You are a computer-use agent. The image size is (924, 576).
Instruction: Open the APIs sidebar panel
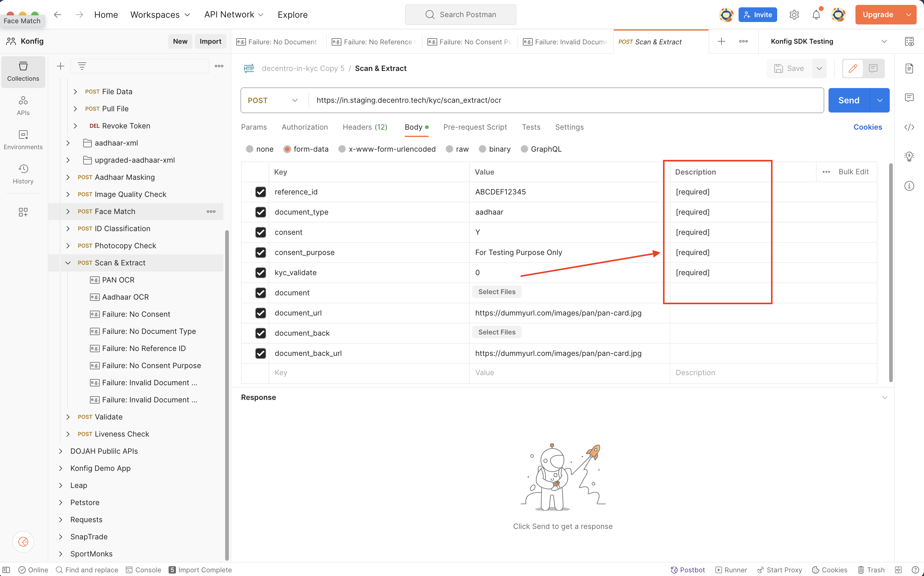pyautogui.click(x=23, y=105)
